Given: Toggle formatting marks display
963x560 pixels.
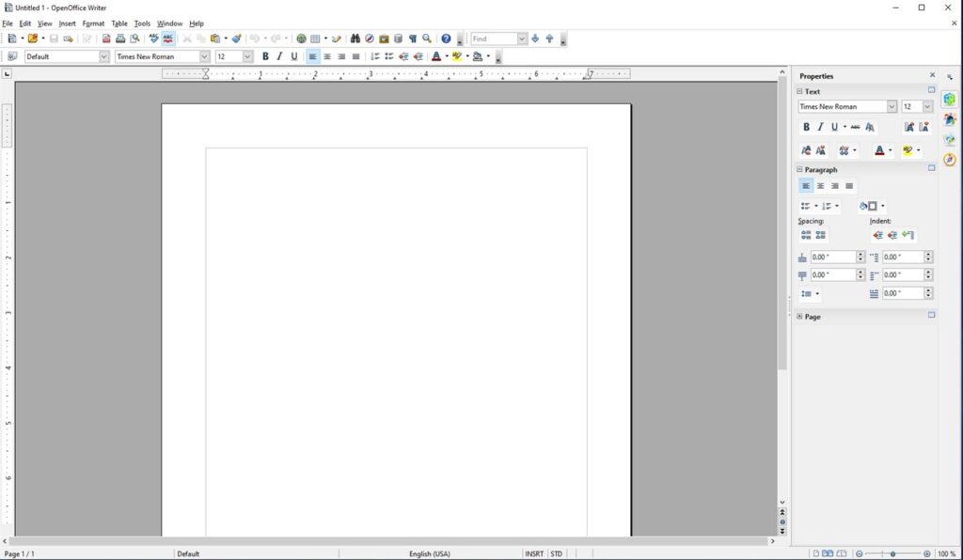Looking at the screenshot, I should (412, 39).
